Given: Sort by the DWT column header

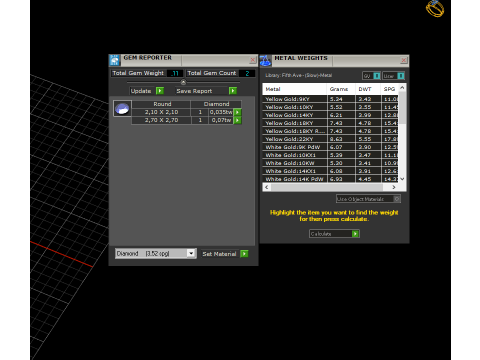Looking at the screenshot, I should pos(368,89).
